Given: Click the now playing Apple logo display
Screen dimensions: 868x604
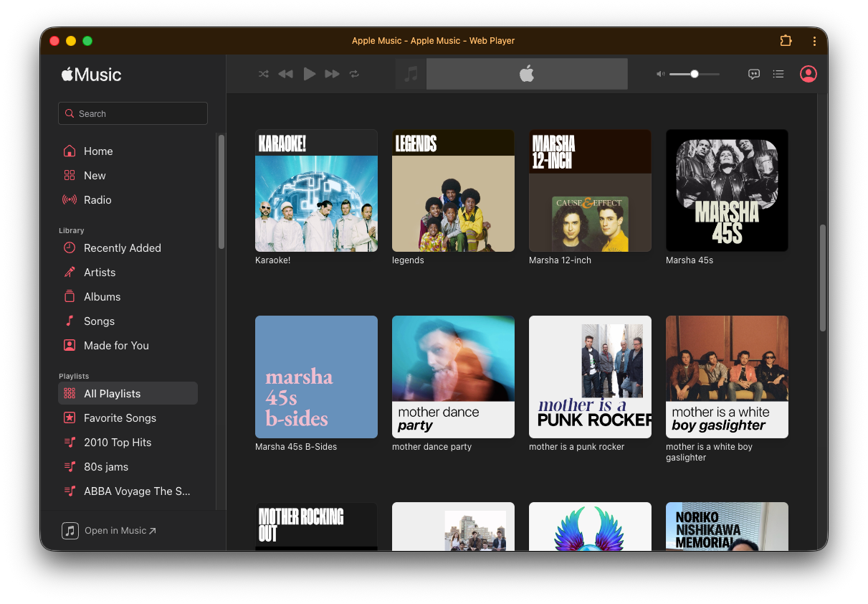Looking at the screenshot, I should (527, 74).
